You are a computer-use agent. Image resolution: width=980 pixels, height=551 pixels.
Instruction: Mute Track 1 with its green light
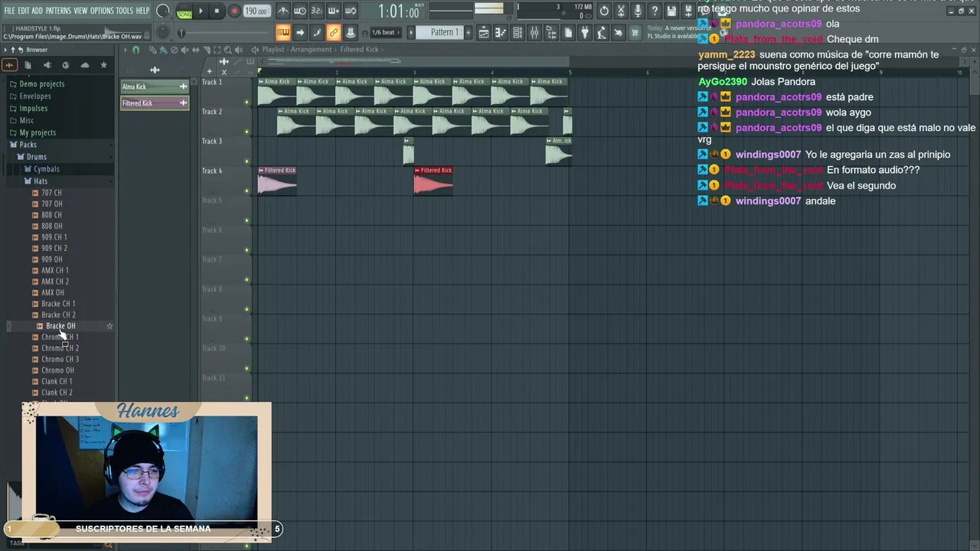pos(247,102)
